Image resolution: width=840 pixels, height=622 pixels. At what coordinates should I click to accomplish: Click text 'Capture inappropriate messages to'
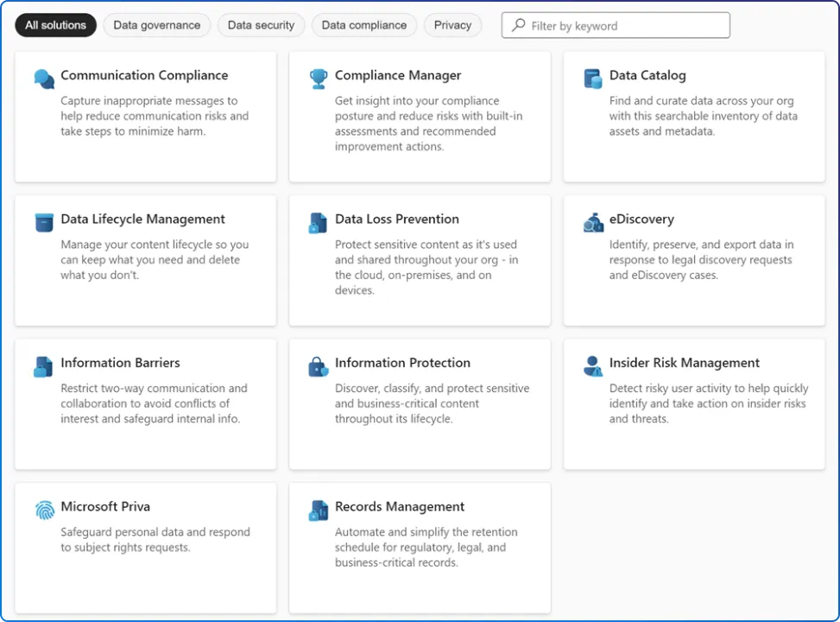click(149, 101)
